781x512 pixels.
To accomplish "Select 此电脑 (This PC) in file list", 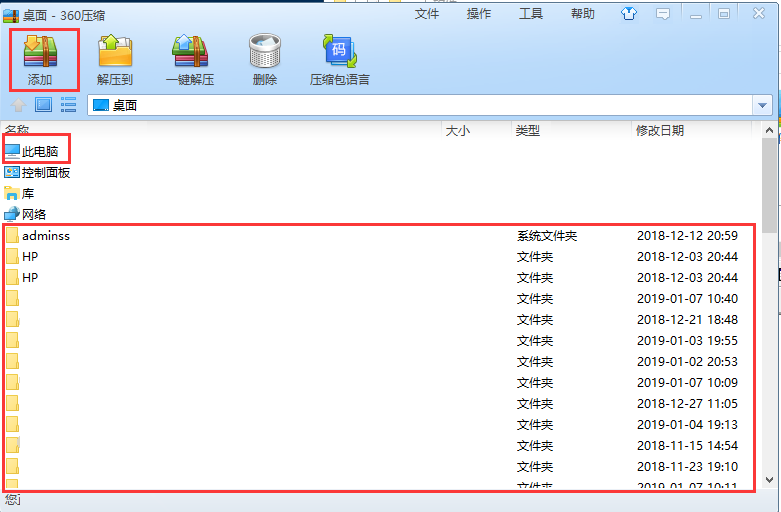I will [x=39, y=152].
